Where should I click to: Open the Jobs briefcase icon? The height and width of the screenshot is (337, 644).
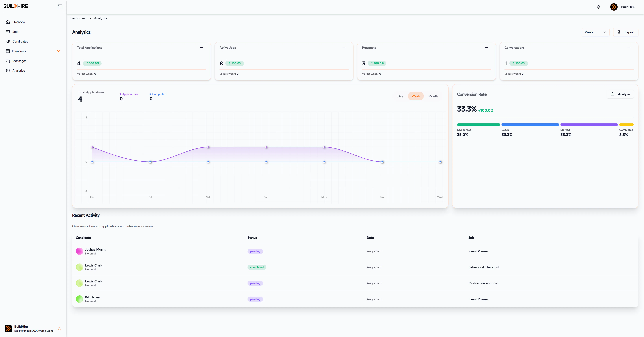click(x=8, y=32)
